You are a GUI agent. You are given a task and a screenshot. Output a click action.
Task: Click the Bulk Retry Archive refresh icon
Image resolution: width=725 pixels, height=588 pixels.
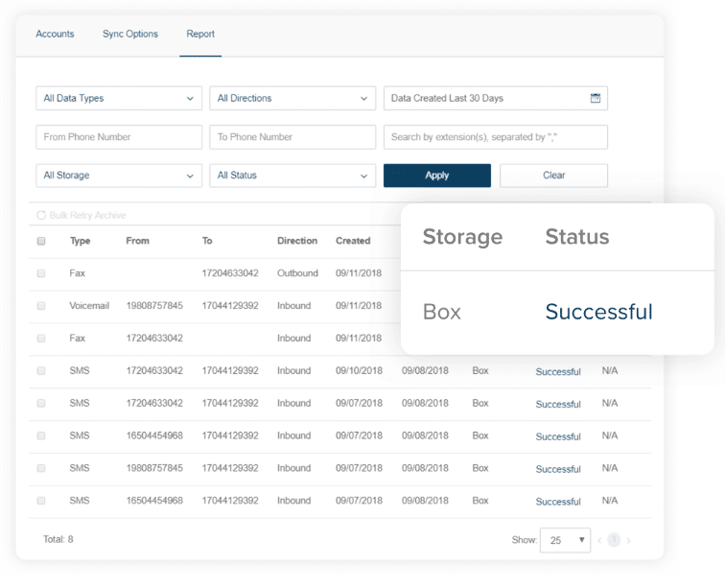coord(41,216)
